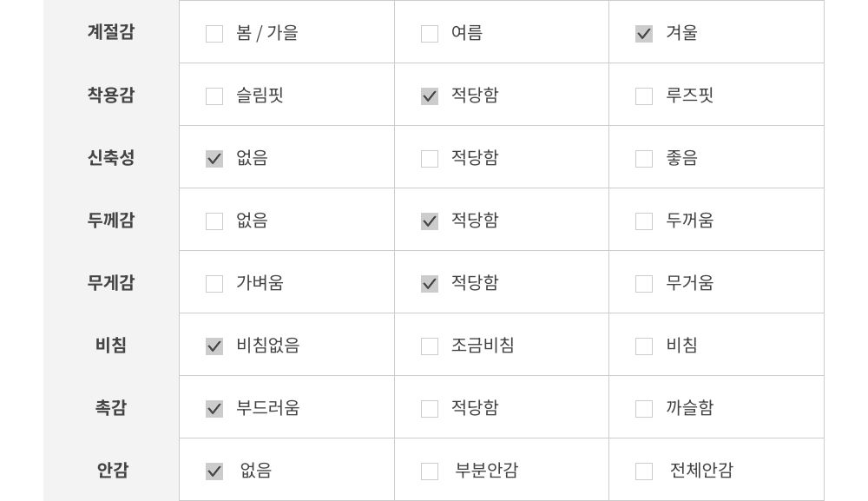Check 없음 in the 두께감 row
Viewport: 868px width, 501px height.
point(214,221)
